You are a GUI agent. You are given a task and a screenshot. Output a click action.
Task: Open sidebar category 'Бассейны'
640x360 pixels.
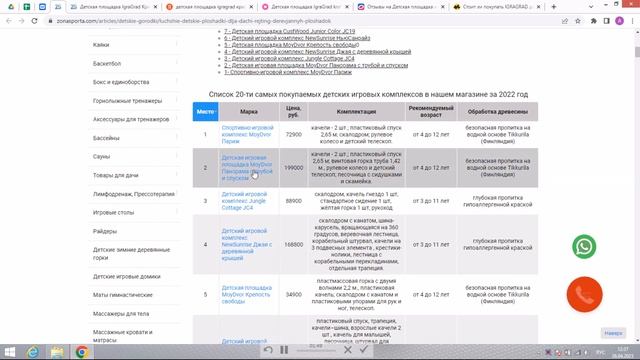coord(106,138)
